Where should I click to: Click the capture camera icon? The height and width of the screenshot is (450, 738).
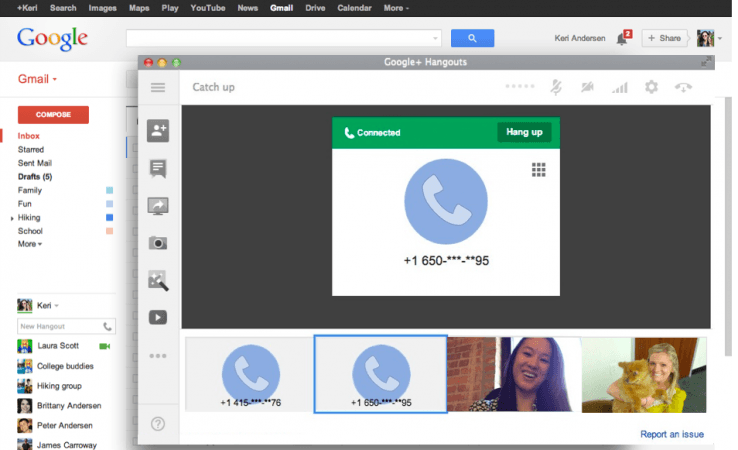pyautogui.click(x=158, y=243)
